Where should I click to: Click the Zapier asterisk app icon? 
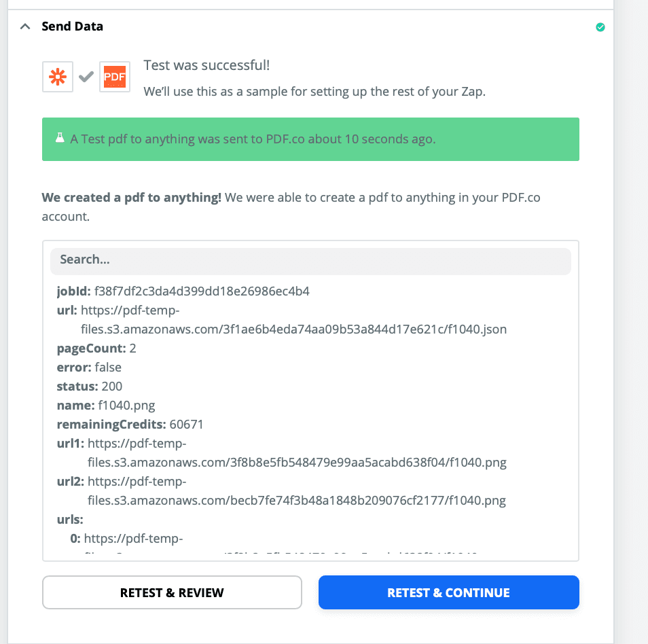click(x=57, y=77)
